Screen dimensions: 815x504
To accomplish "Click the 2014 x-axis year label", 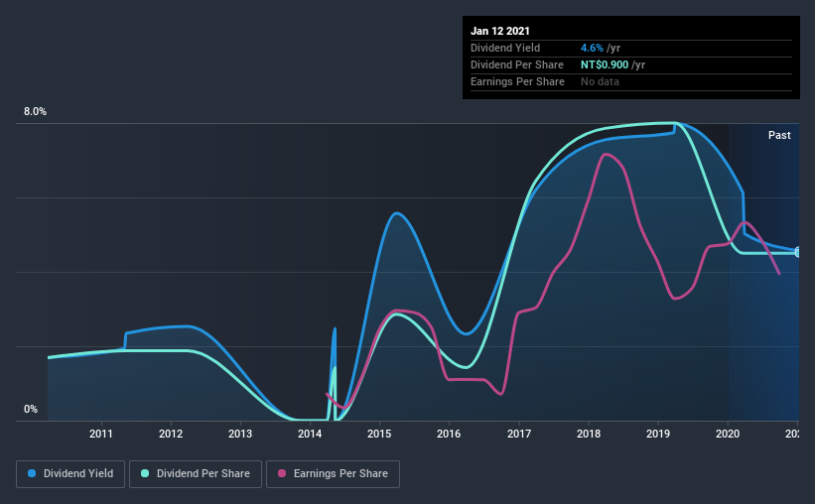I will point(310,434).
